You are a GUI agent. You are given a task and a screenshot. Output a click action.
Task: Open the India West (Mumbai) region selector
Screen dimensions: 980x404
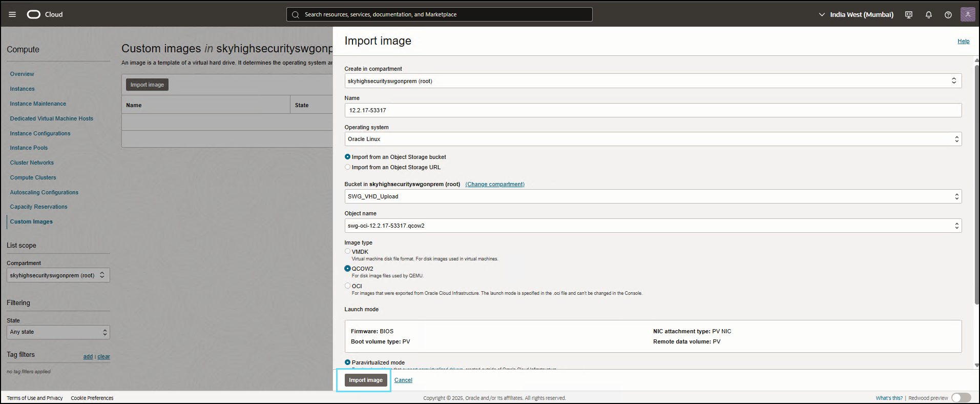pyautogui.click(x=856, y=15)
